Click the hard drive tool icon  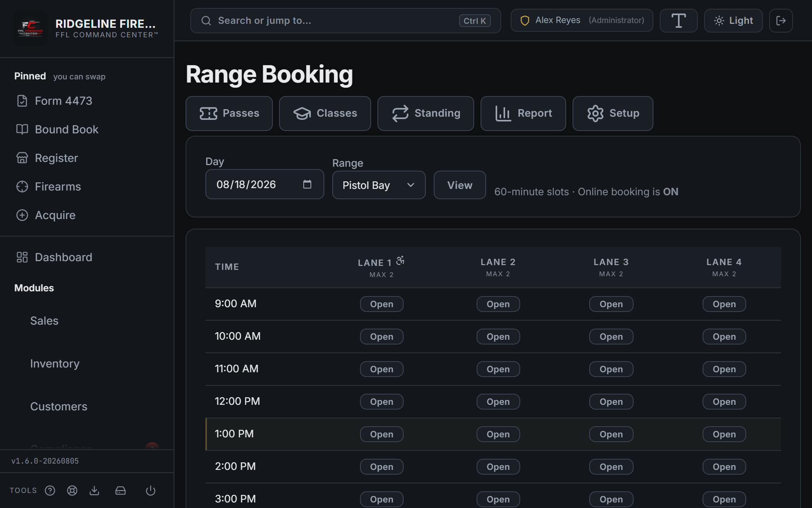click(121, 491)
